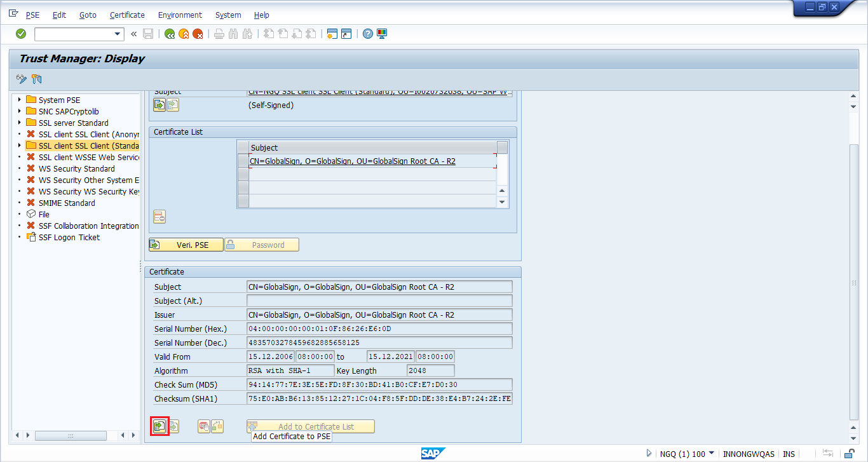Click the red stop-sign certificate icon

(203, 426)
